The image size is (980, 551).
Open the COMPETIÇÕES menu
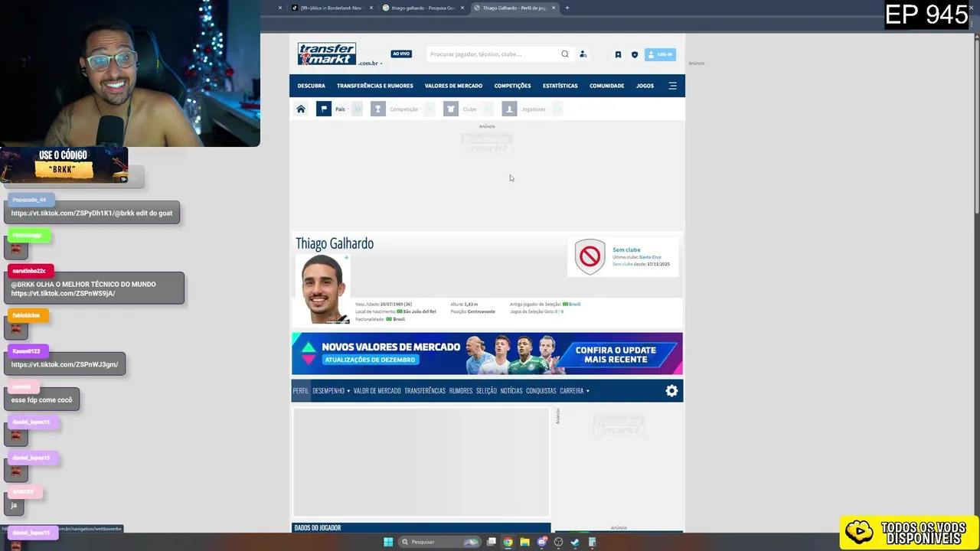click(x=512, y=86)
